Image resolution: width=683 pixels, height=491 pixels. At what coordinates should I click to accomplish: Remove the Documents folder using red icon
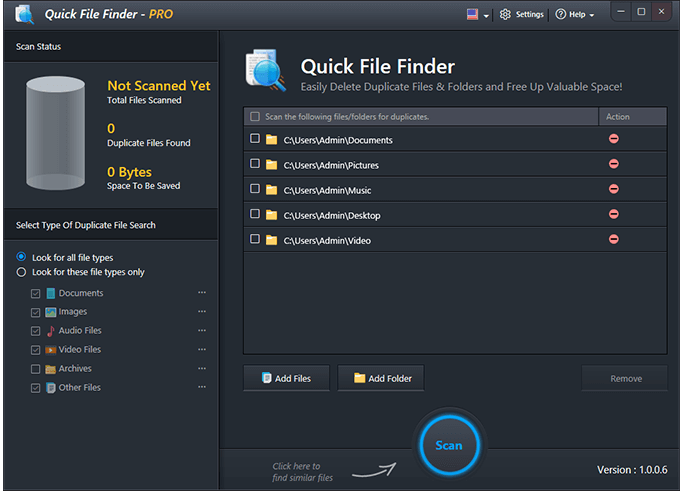tap(613, 139)
